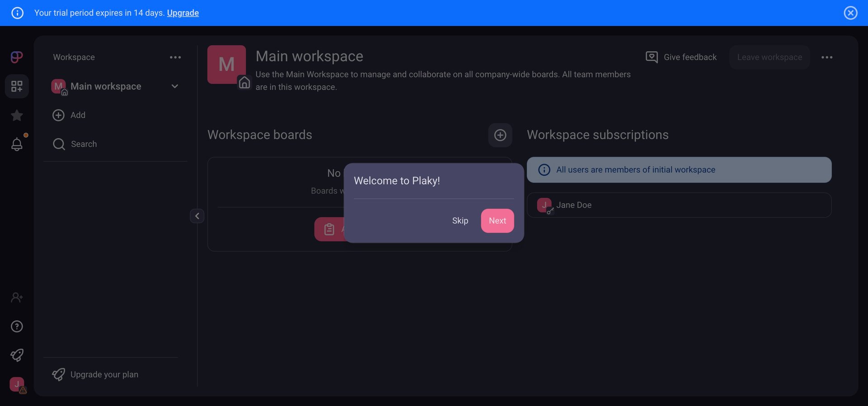This screenshot has width=868, height=406.
Task: Click the Upgrade link in trial banner
Action: point(183,13)
